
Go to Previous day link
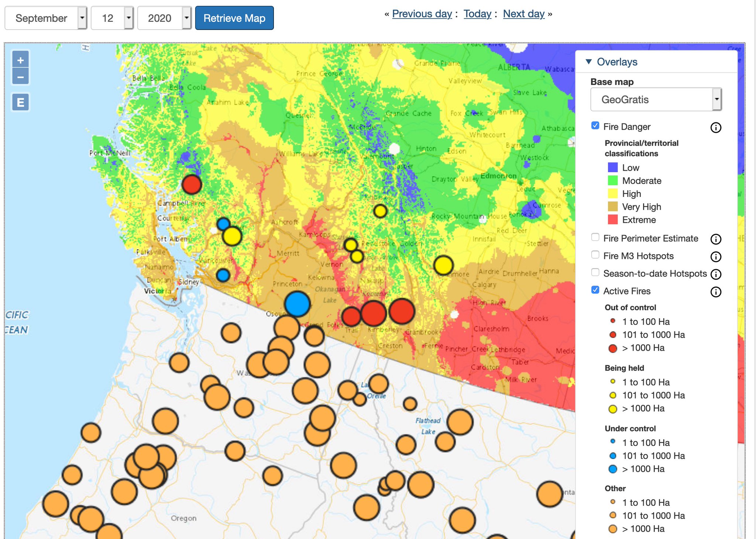(422, 14)
